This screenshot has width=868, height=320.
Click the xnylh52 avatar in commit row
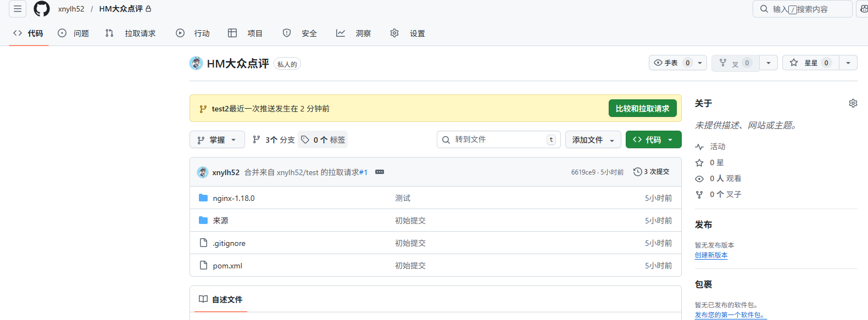[203, 172]
